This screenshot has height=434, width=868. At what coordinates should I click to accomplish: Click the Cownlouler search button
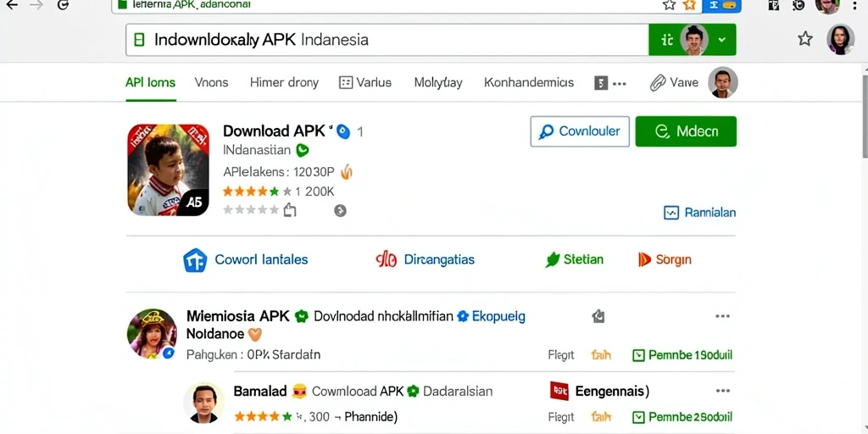580,131
